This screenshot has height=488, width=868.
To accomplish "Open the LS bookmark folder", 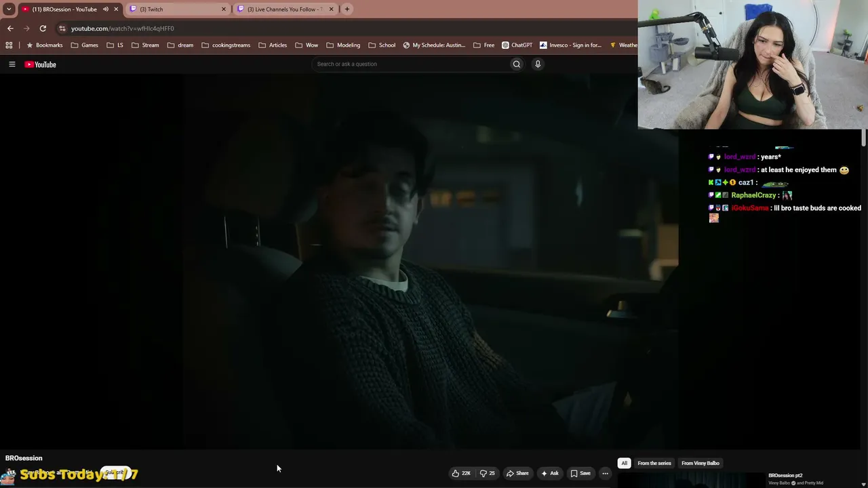I will [x=115, y=45].
